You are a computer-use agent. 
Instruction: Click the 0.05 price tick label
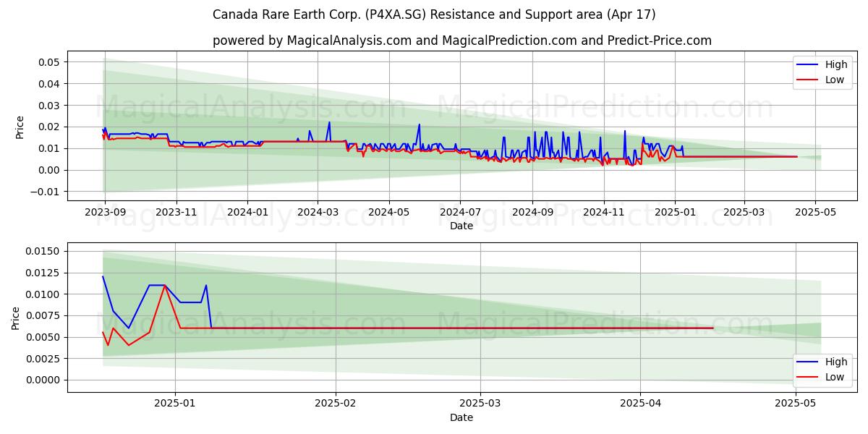(49, 62)
